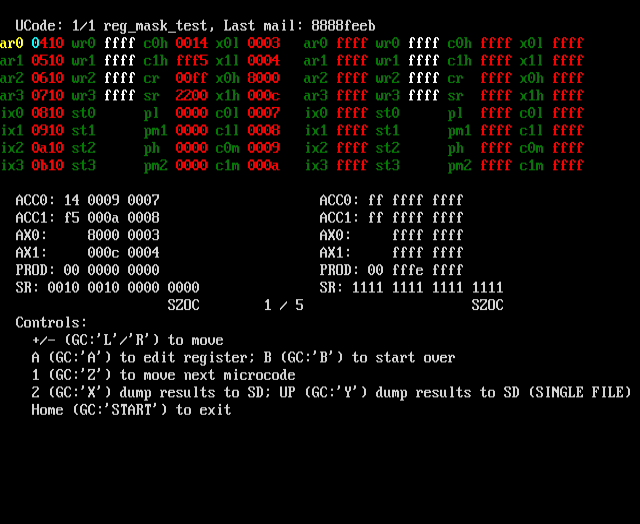Click the 1 / 5 page indicator
The image size is (640, 524).
click(x=284, y=305)
